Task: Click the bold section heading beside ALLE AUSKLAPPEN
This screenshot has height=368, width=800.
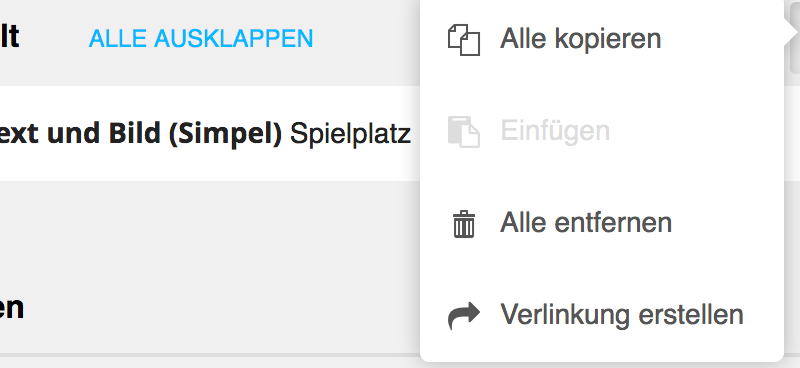Action: tap(9, 37)
